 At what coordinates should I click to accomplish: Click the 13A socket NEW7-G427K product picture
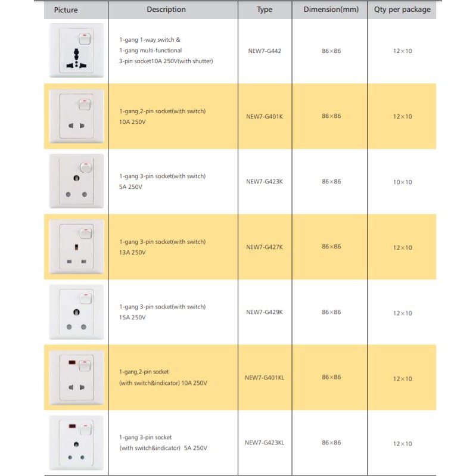(76, 247)
